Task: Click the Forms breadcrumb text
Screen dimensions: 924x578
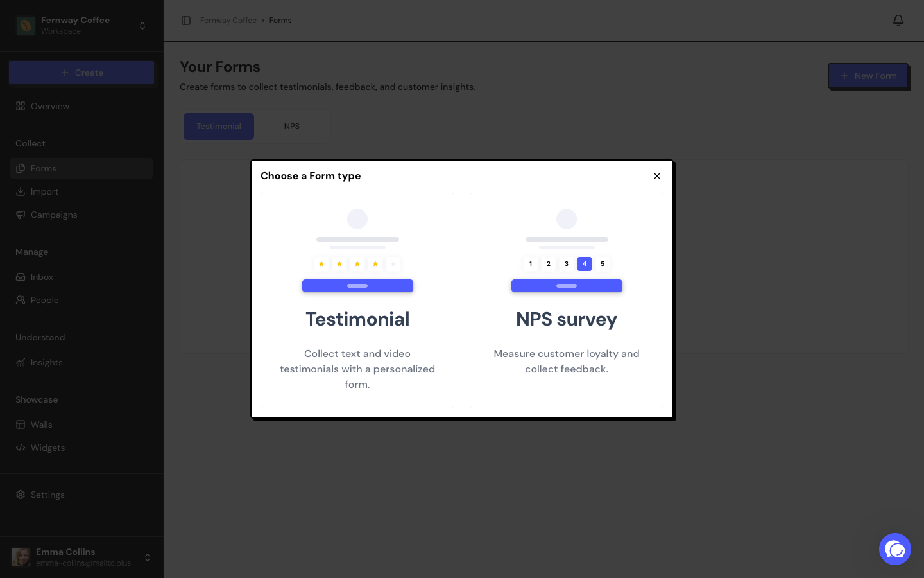Action: click(x=280, y=21)
